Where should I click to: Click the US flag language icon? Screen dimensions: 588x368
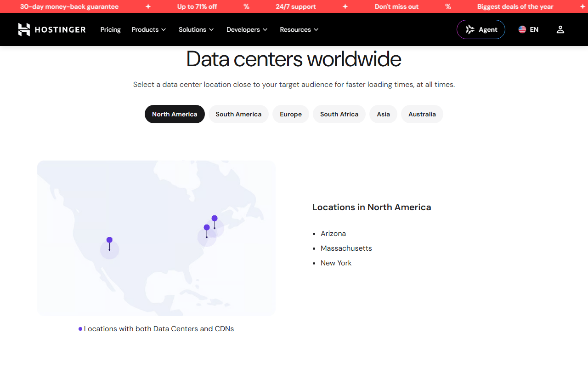(x=522, y=29)
